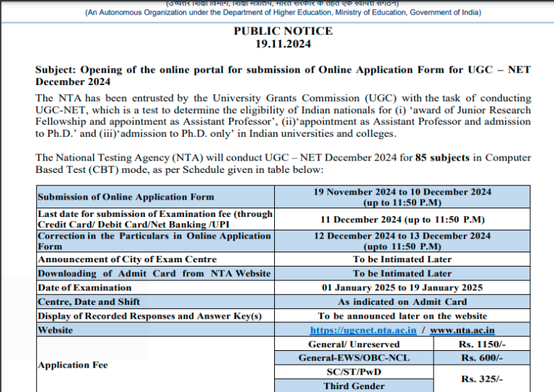Click the PUBLIC NOTICE heading
554x392 pixels.
pos(283,31)
